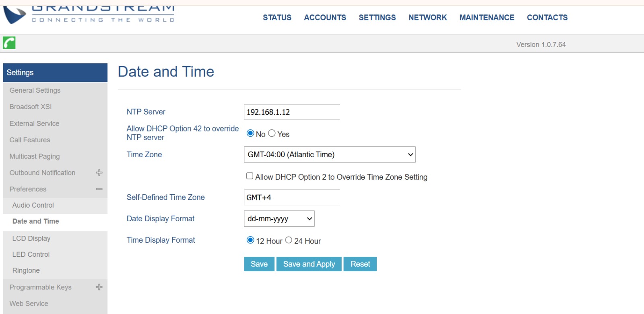Image resolution: width=644 pixels, height=314 pixels.
Task: Choose 24 Hour time display format
Action: coord(289,240)
